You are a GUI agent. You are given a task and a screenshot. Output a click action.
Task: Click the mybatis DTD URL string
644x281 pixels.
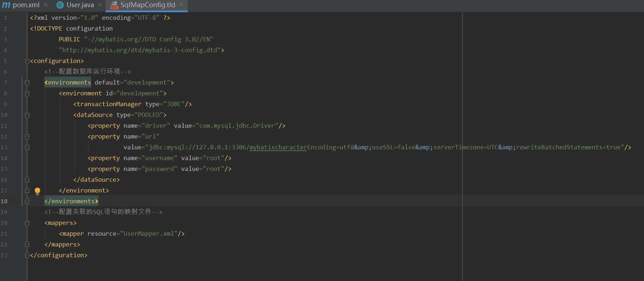[140, 50]
